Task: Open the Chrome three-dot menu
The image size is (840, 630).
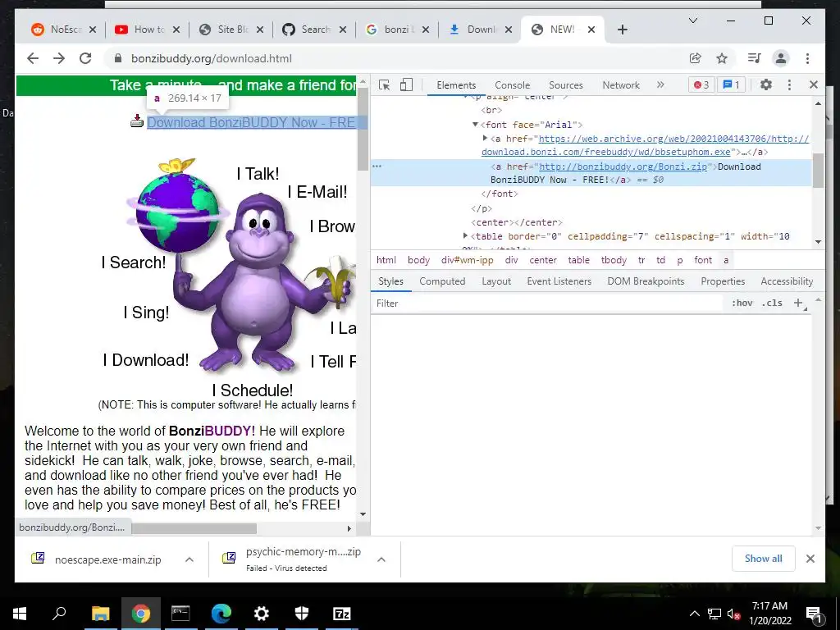Action: 807,58
